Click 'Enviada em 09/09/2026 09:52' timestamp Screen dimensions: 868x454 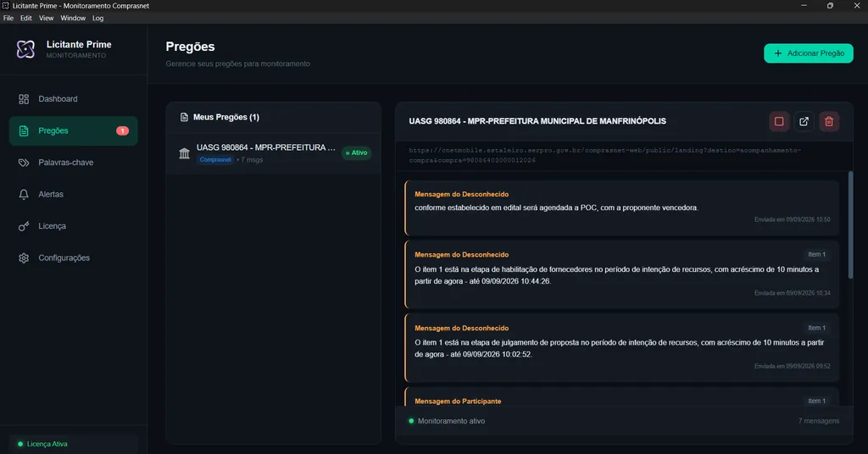793,366
